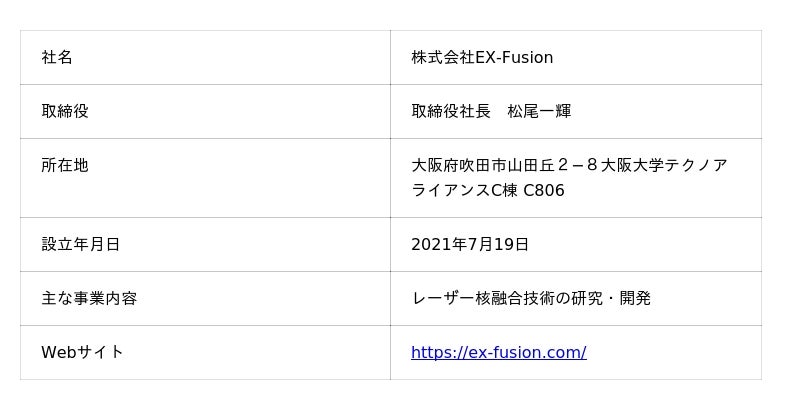Click the 所在地 label cell
The image size is (800, 410).
tap(65, 165)
